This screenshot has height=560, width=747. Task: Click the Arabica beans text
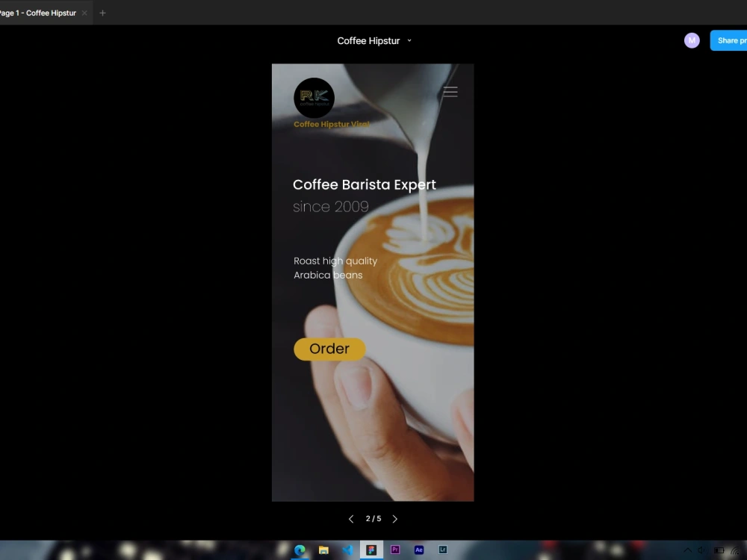click(x=328, y=276)
